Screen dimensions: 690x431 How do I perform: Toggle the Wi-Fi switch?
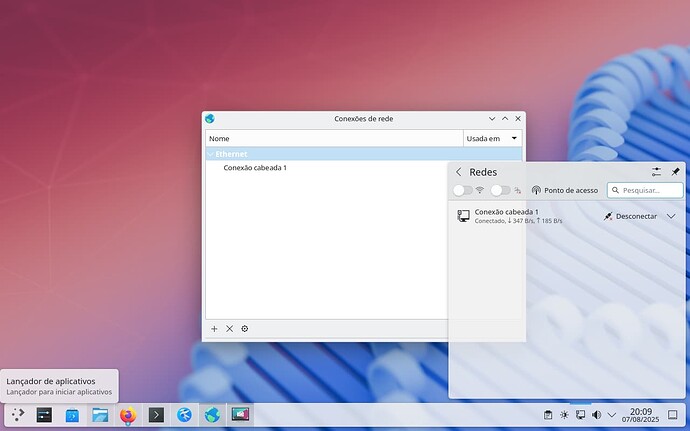tap(462, 190)
